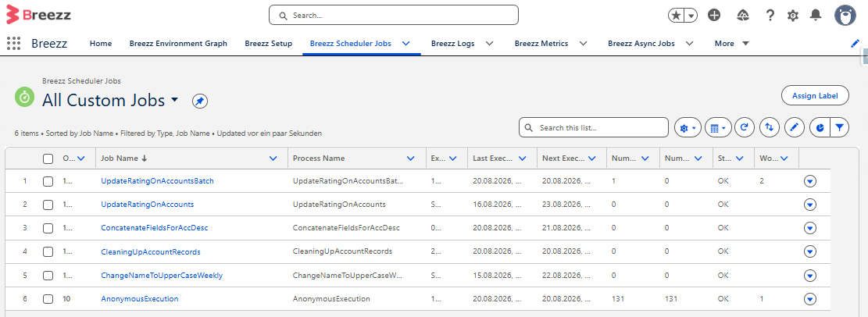Open Breezz Setup tab
The image size is (868, 317).
tap(269, 43)
